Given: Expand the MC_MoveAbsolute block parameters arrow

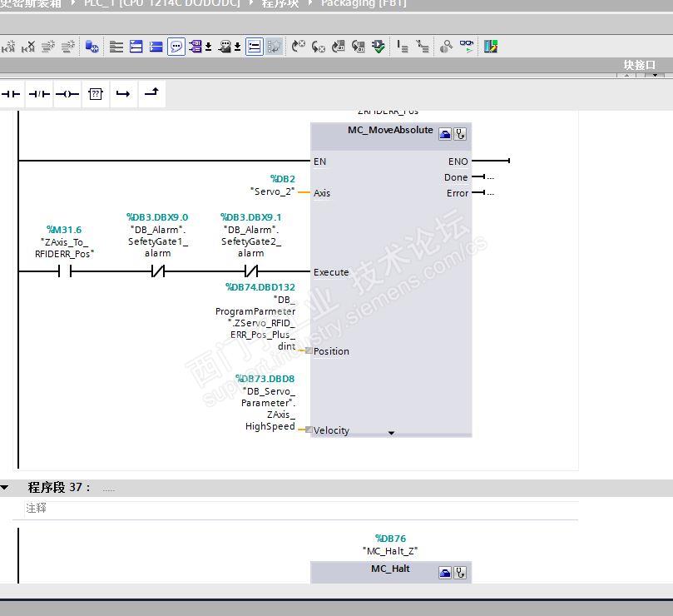Looking at the screenshot, I should [391, 433].
